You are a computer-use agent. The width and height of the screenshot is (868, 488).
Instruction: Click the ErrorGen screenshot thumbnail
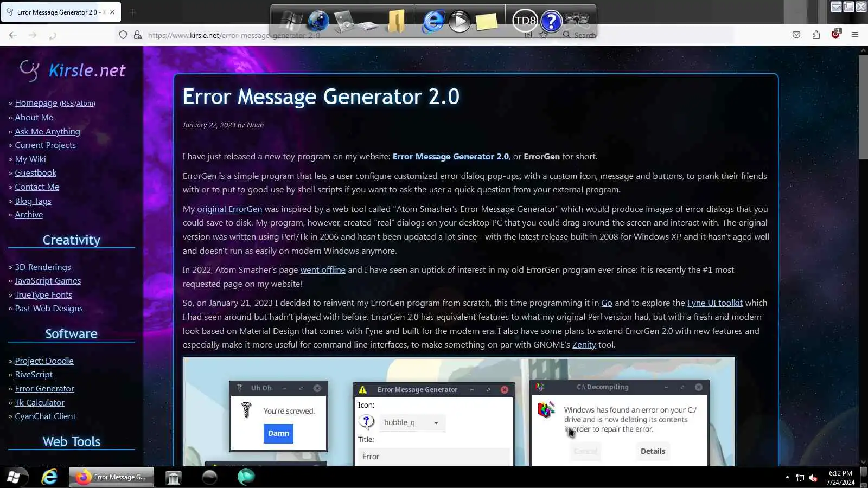point(459,412)
